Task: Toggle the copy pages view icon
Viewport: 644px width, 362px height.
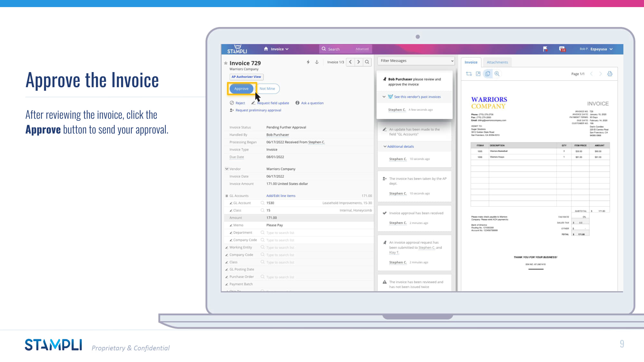Action: [488, 74]
